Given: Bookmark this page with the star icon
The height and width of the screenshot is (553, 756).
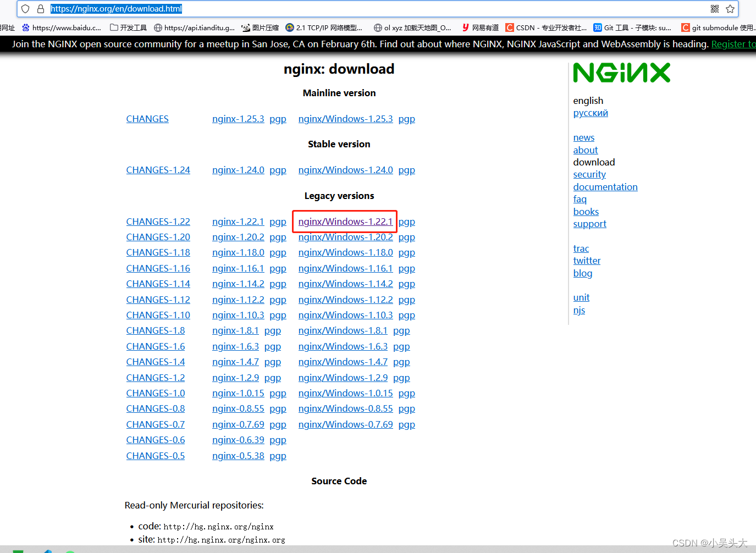Looking at the screenshot, I should pyautogui.click(x=730, y=9).
